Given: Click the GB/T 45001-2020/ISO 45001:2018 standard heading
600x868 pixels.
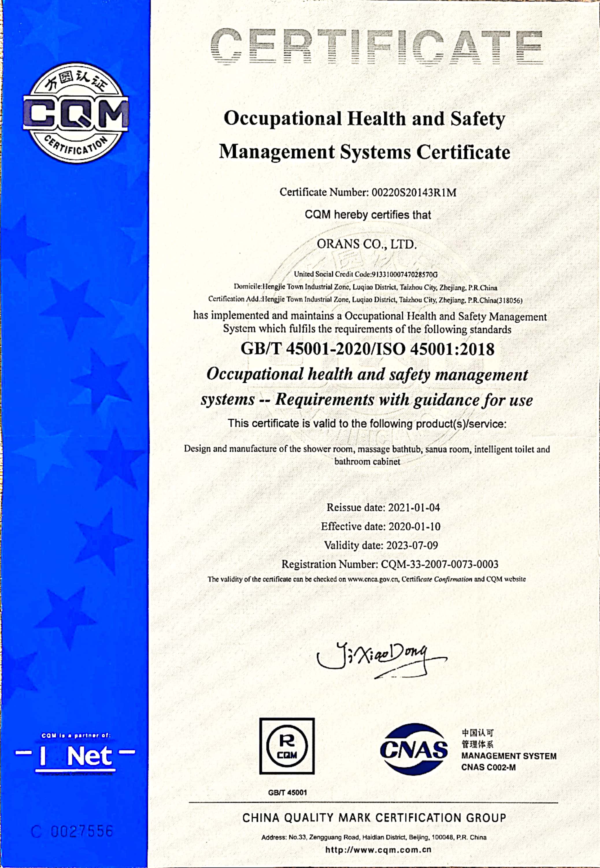Looking at the screenshot, I should pos(367,349).
